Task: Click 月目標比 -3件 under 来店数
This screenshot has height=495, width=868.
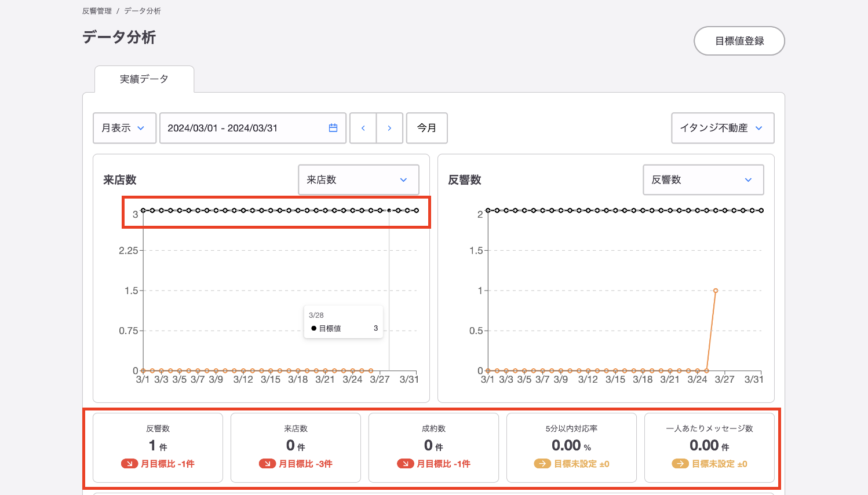Action: [306, 464]
